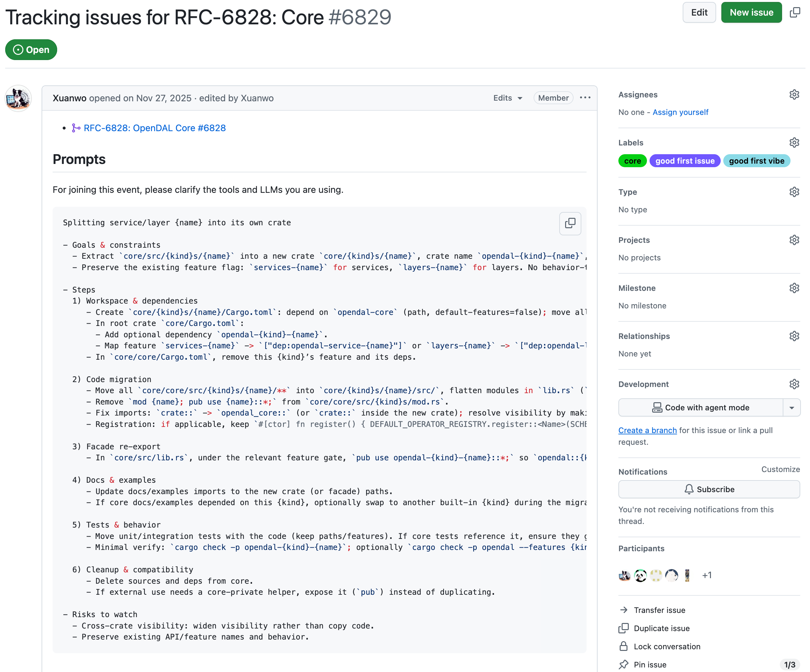Open the Type gear settings
Viewport: 810px width, 672px height.
pyautogui.click(x=794, y=192)
